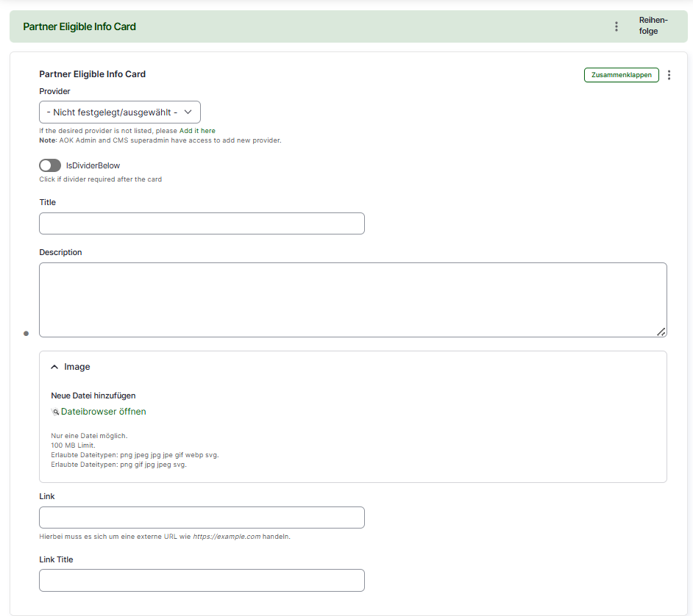Click the Image section heading
693x616 pixels.
pos(77,367)
